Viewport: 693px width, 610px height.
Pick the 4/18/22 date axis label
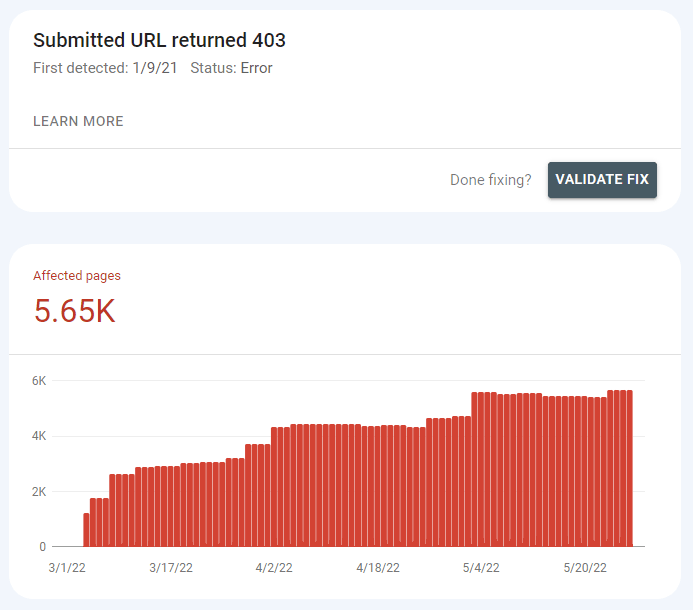click(378, 568)
